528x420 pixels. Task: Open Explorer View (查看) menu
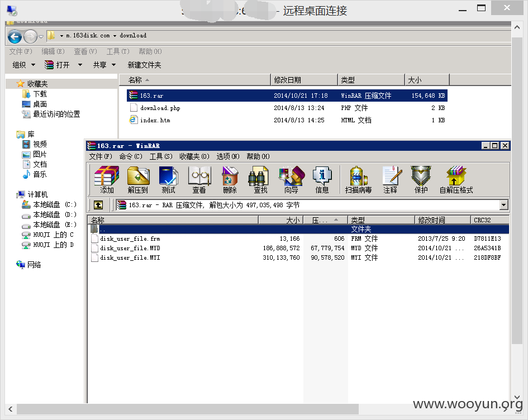(x=85, y=51)
